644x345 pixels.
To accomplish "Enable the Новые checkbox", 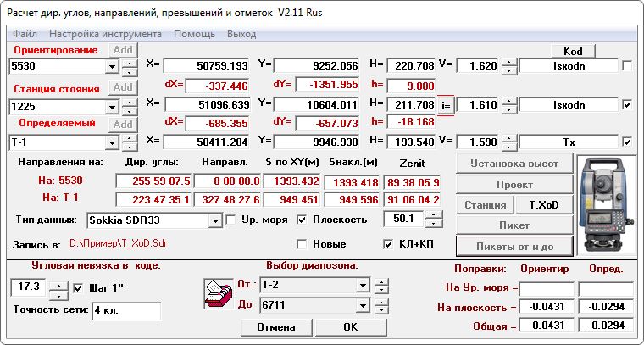I will (x=302, y=245).
